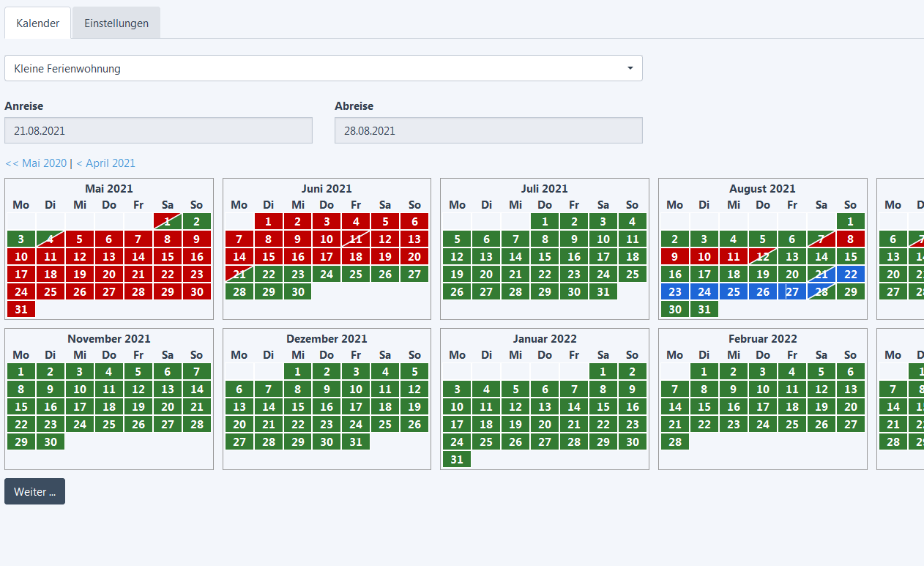
Task: Select day 27 in August 2021
Action: (x=792, y=291)
